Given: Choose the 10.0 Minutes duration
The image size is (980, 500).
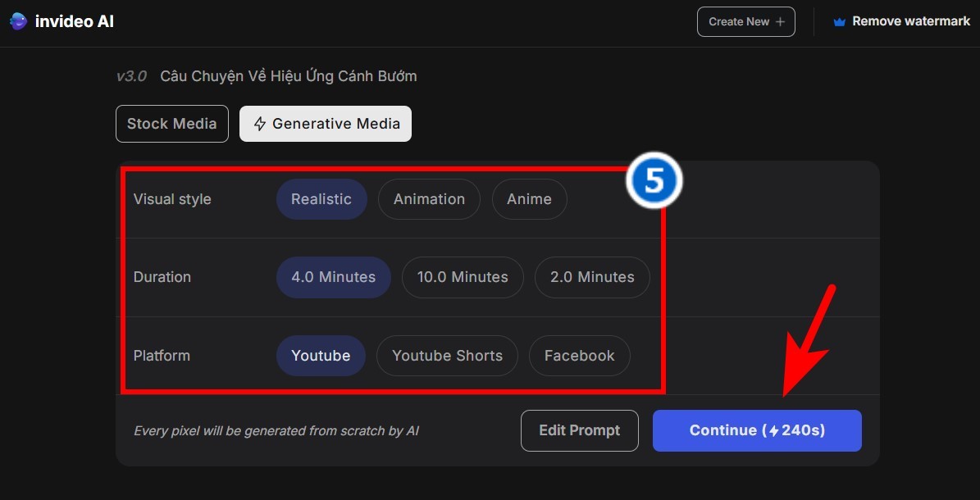Looking at the screenshot, I should pos(463,277).
